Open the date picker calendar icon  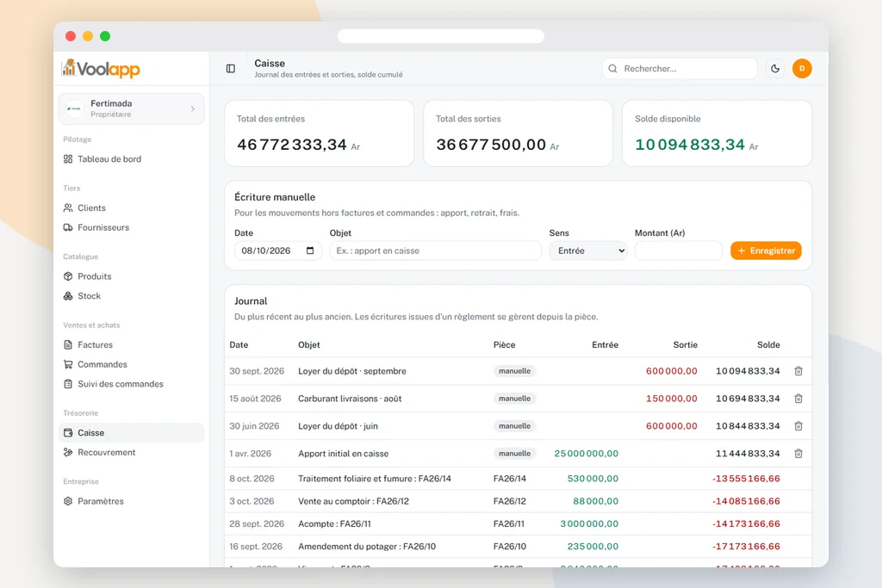tap(310, 251)
